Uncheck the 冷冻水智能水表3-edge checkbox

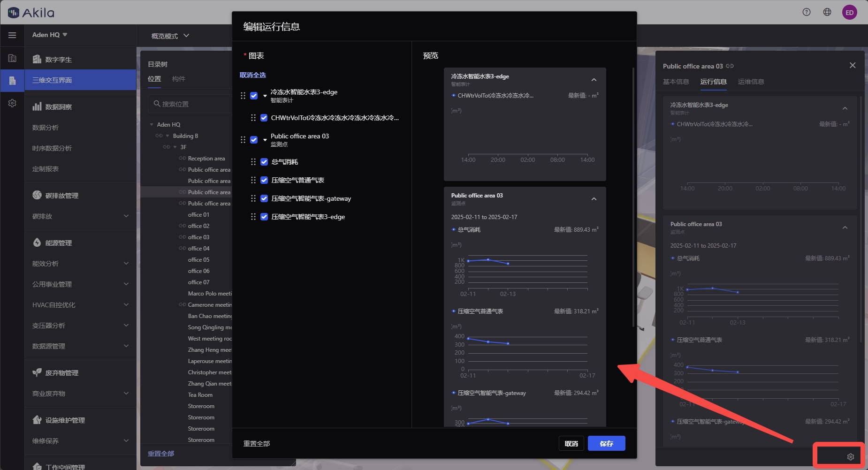click(x=254, y=96)
